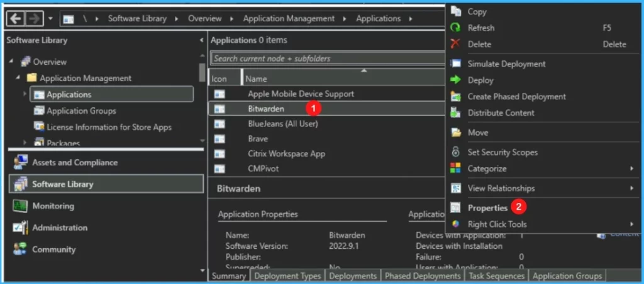Sort list by Name column header
644x284 pixels.
point(344,79)
